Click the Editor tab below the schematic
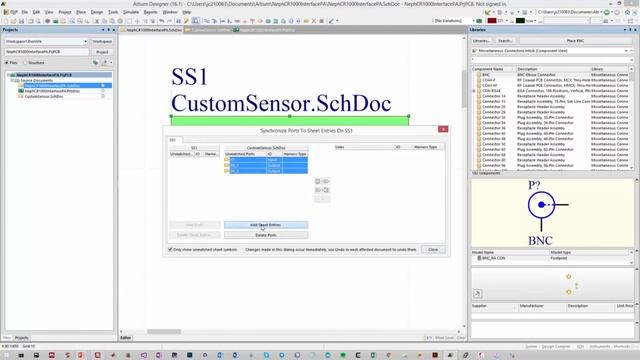The image size is (640, 360). pos(126,338)
